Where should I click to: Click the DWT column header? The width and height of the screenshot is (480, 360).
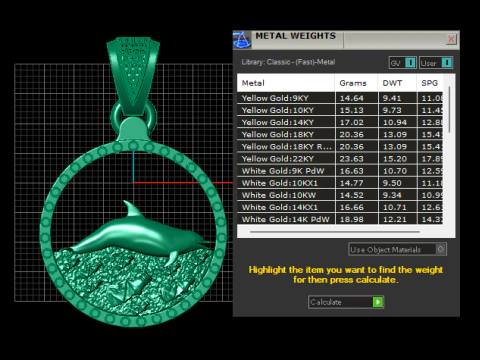(x=397, y=83)
